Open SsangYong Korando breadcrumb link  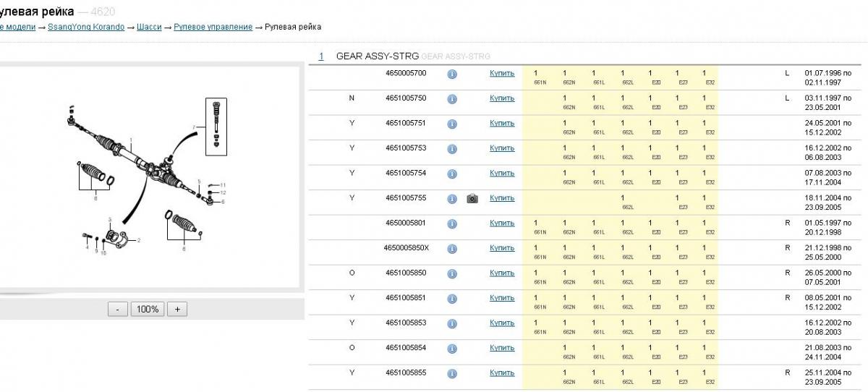(x=86, y=27)
